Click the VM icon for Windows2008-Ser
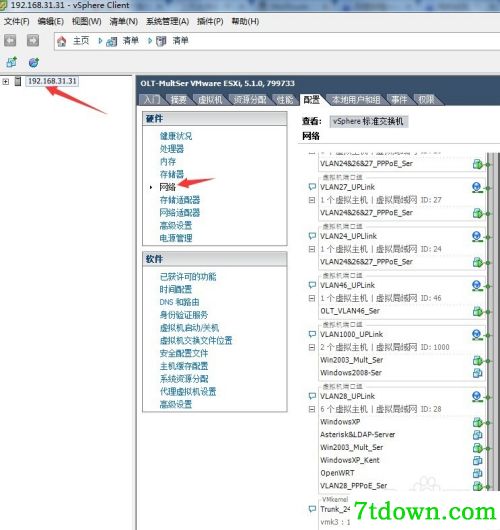Viewport: 500px width, 530px height. [477, 373]
